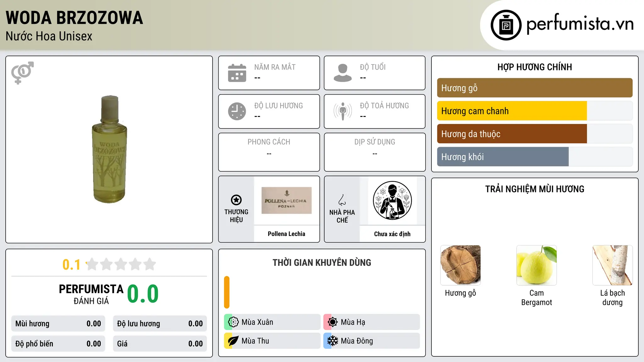Click the THỜI GIAN KHUYÊN DÙNG heading
This screenshot has height=362, width=644.
tap(322, 263)
